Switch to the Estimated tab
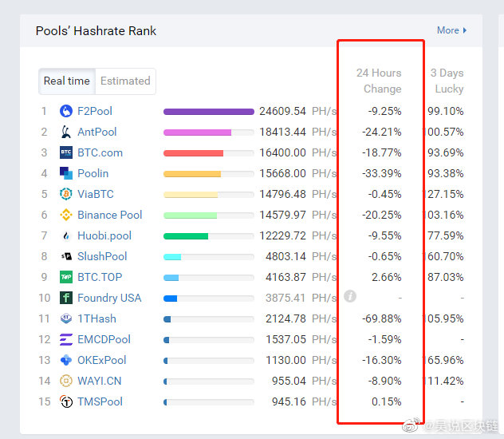504x439 pixels. pyautogui.click(x=125, y=81)
